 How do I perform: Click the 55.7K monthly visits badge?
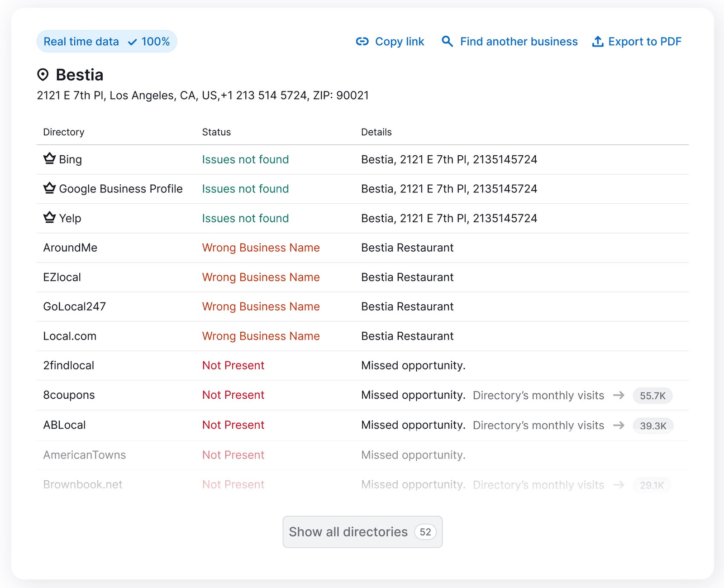[653, 396]
